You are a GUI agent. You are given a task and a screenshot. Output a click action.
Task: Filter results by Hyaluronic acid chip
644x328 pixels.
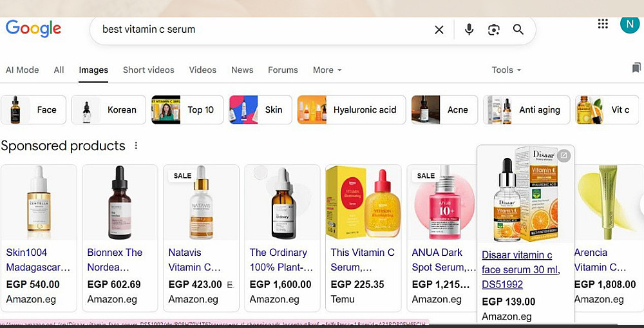[x=352, y=110]
